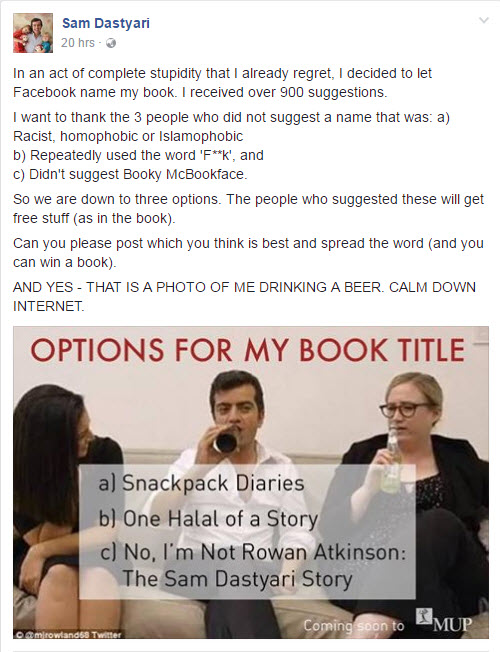Click the 'Booky McBookface' line in the post
The width and height of the screenshot is (500, 652).
(x=130, y=174)
